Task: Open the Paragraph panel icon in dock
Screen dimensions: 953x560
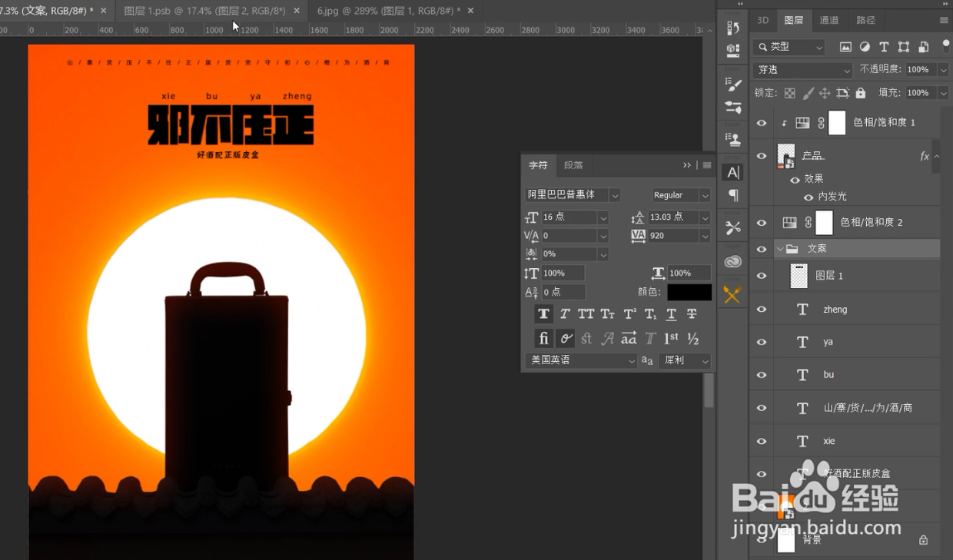Action: (x=733, y=195)
